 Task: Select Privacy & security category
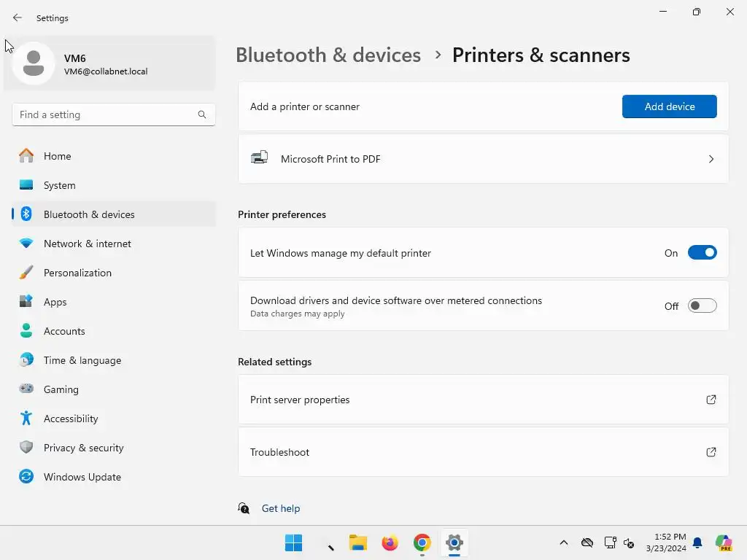tap(114, 447)
